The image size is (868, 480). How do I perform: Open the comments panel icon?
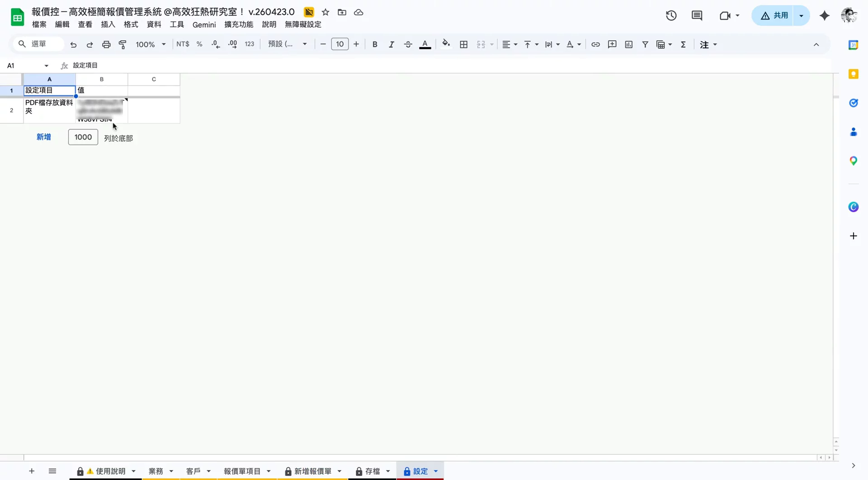tap(697, 16)
